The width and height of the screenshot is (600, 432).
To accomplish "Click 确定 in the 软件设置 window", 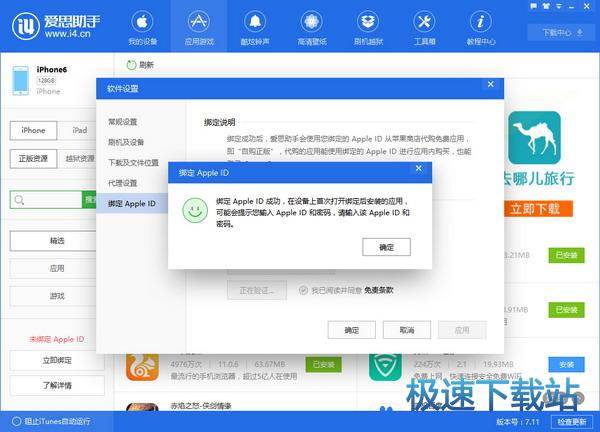I will pyautogui.click(x=352, y=330).
